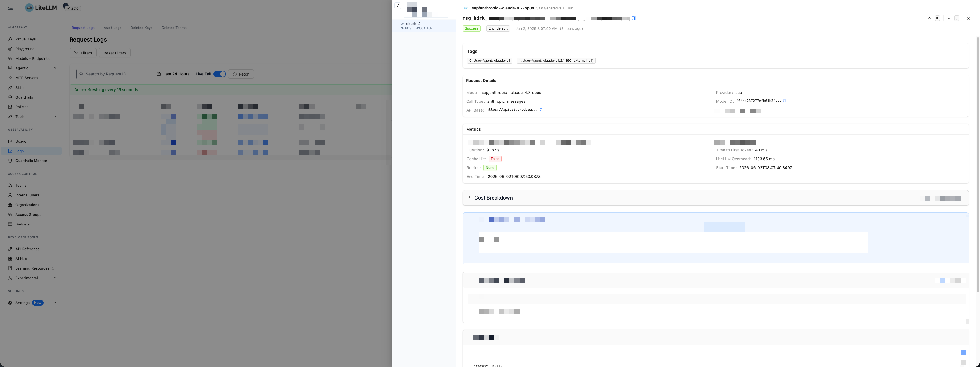Switch to Deleted Keys tab
This screenshot has width=980, height=367.
pos(142,28)
